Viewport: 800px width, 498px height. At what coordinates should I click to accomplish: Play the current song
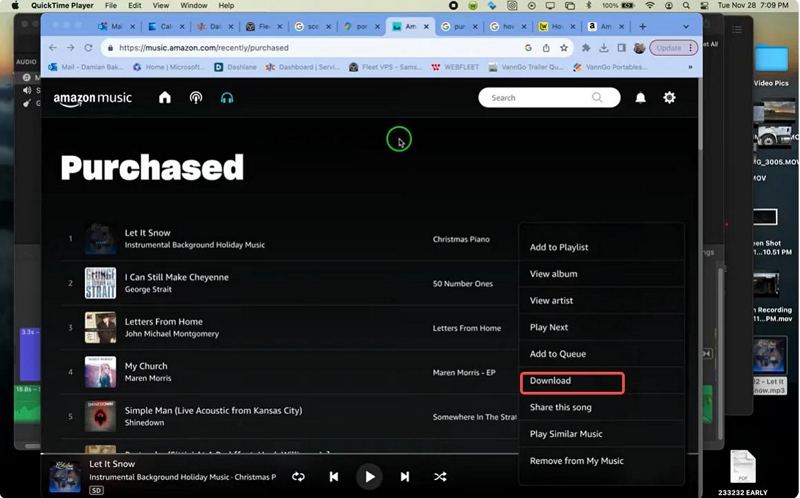pyautogui.click(x=369, y=477)
